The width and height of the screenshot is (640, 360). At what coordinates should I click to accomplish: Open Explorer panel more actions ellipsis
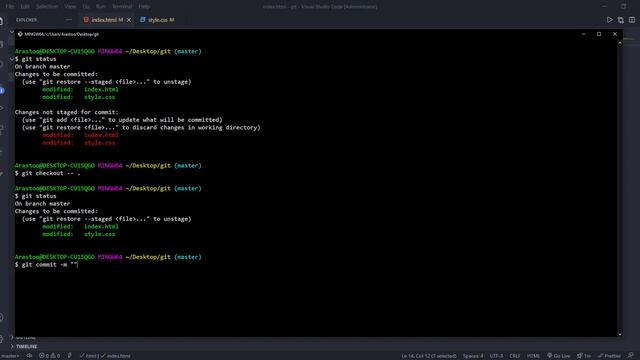pos(69,20)
